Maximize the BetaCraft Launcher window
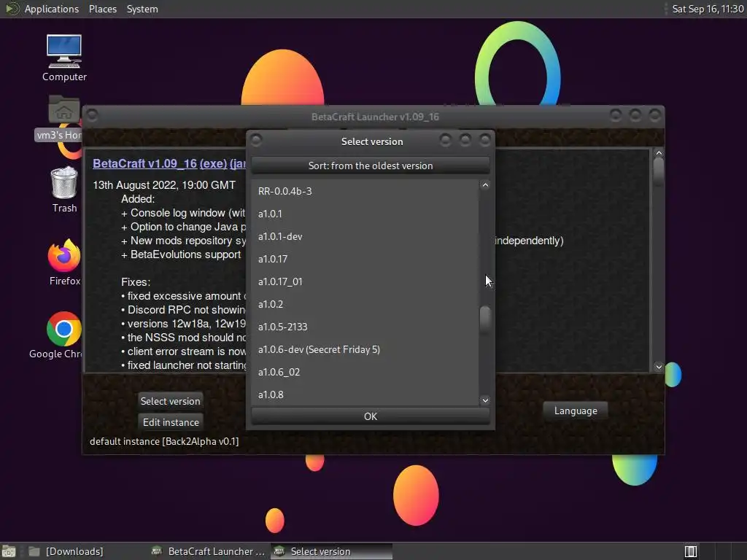The width and height of the screenshot is (747, 560). 635,115
